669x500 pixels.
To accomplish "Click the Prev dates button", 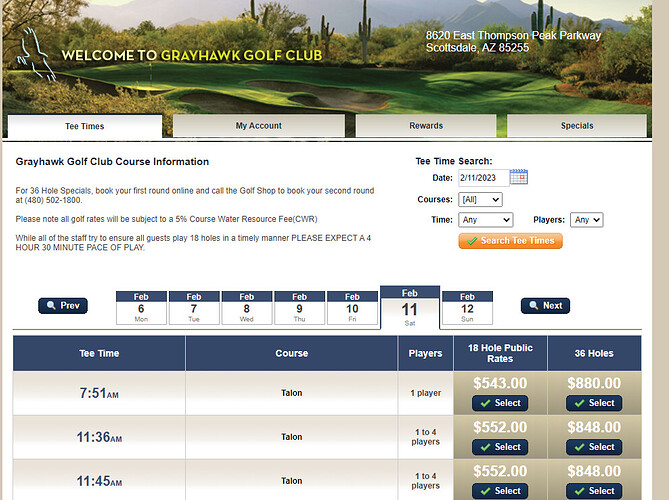I will pos(63,305).
